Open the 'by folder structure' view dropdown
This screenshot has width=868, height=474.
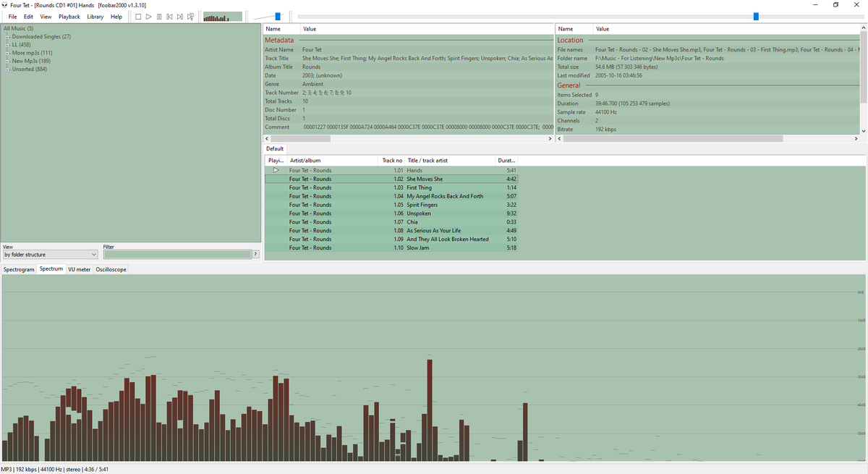[50, 255]
